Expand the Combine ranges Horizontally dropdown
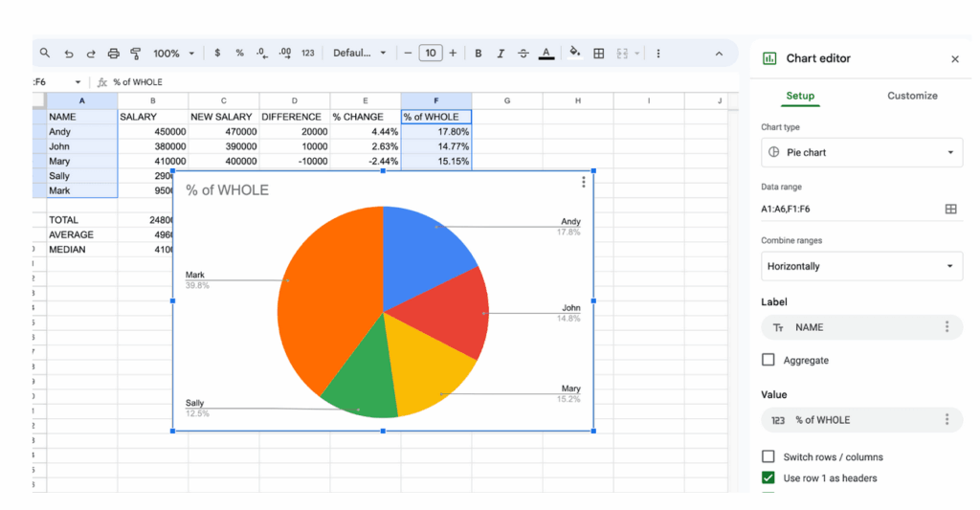Viewport: 980px width, 510px height. [x=861, y=266]
